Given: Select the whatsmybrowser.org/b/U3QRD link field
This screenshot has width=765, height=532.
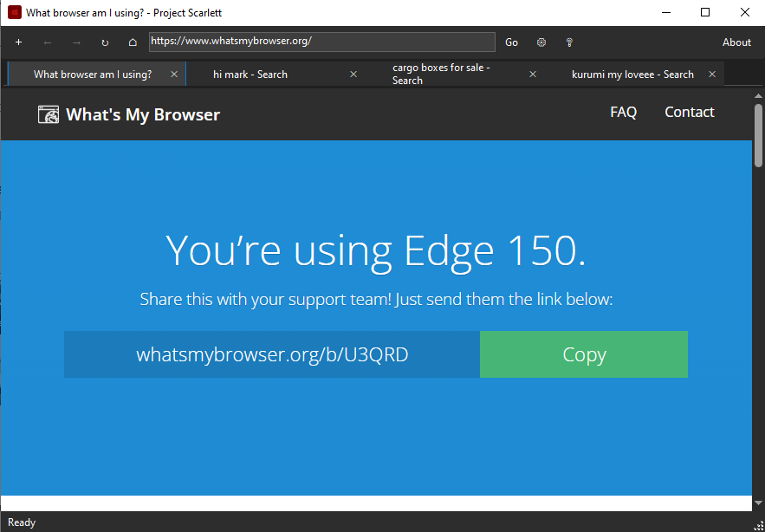Looking at the screenshot, I should click(272, 354).
